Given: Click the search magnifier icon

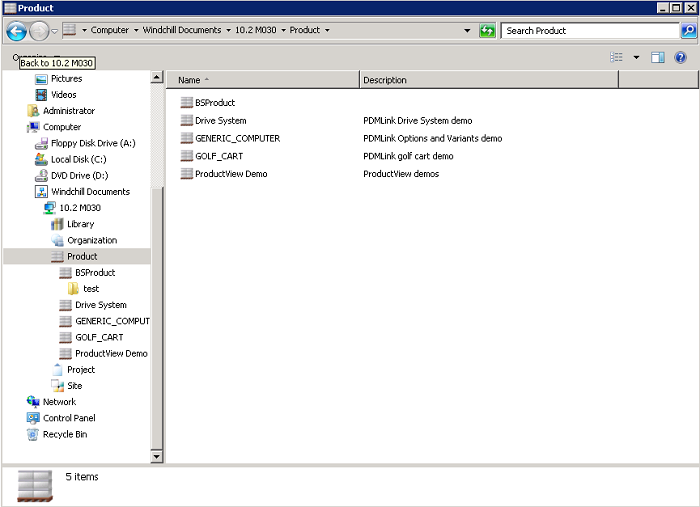Looking at the screenshot, I should point(688,31).
